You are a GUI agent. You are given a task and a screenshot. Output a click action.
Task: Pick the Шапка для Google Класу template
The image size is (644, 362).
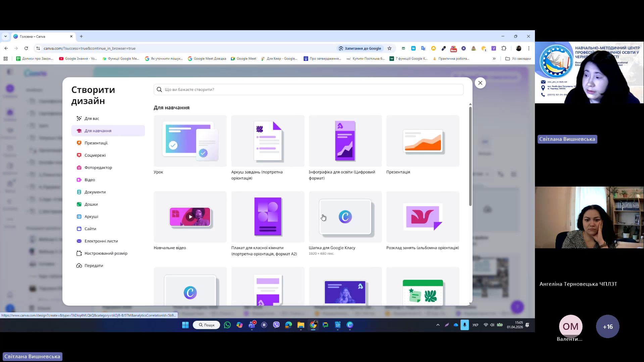tap(345, 217)
